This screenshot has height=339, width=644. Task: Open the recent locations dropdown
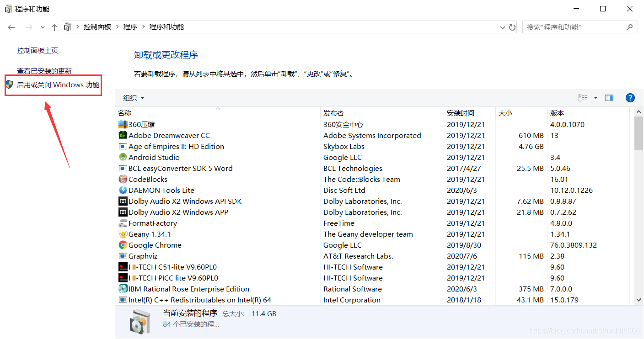tap(43, 27)
